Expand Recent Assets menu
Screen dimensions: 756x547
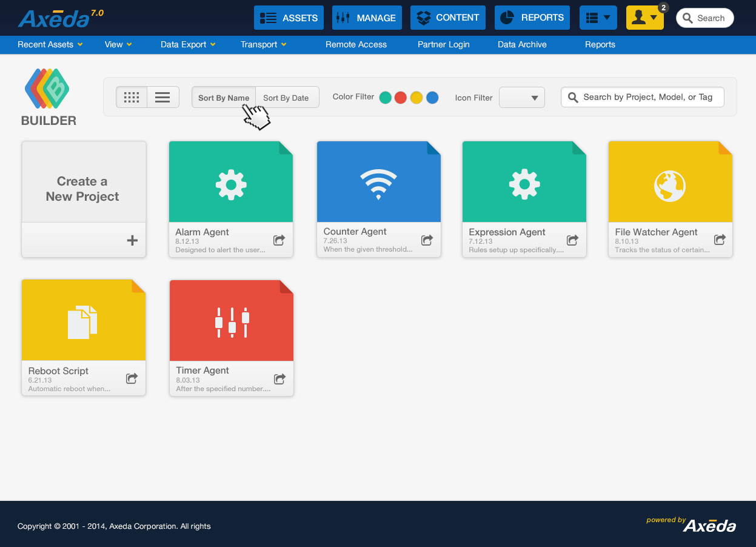(x=50, y=44)
